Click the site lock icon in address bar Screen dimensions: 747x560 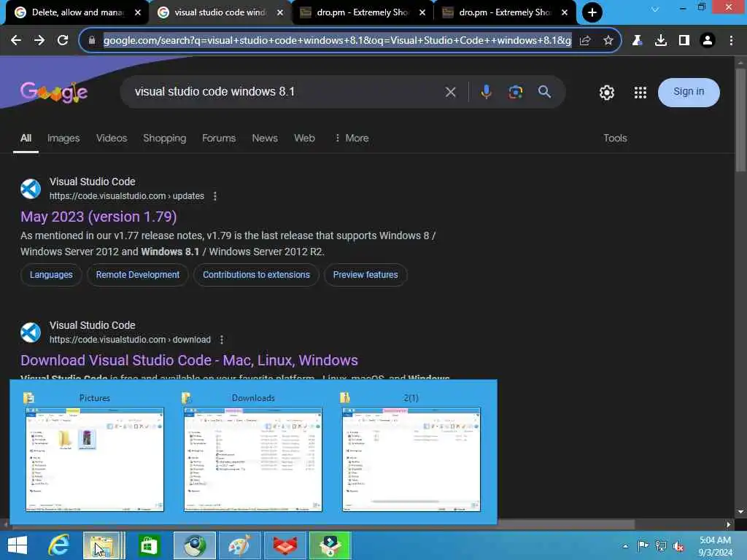click(x=92, y=41)
